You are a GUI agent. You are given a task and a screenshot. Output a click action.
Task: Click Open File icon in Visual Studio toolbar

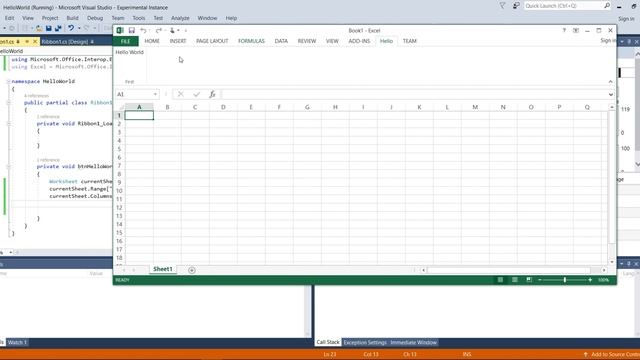(39, 28)
